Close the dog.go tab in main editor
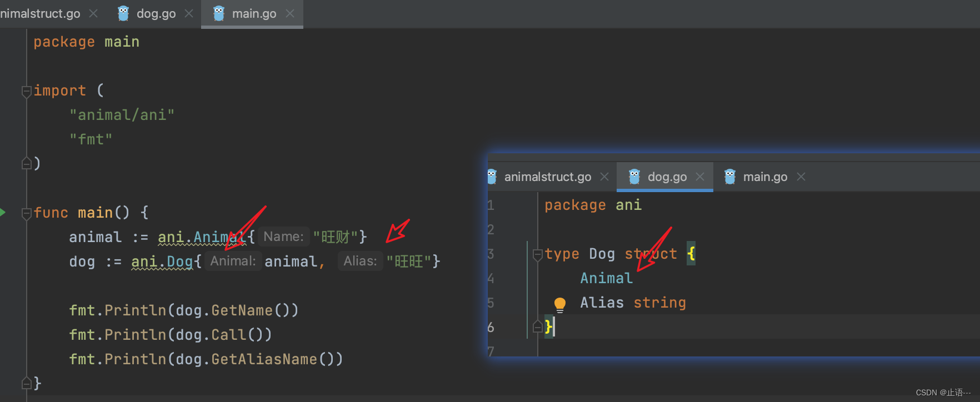Screen dimensions: 980x402 (189, 13)
